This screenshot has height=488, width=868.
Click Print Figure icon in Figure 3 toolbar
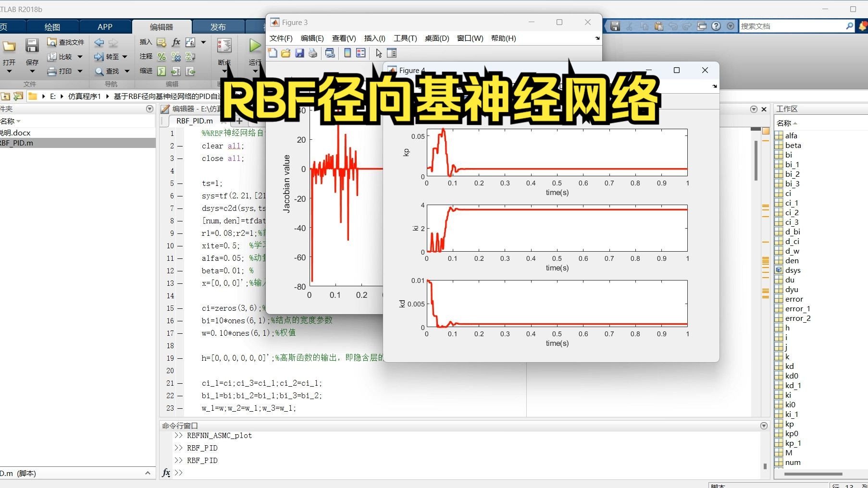[313, 53]
